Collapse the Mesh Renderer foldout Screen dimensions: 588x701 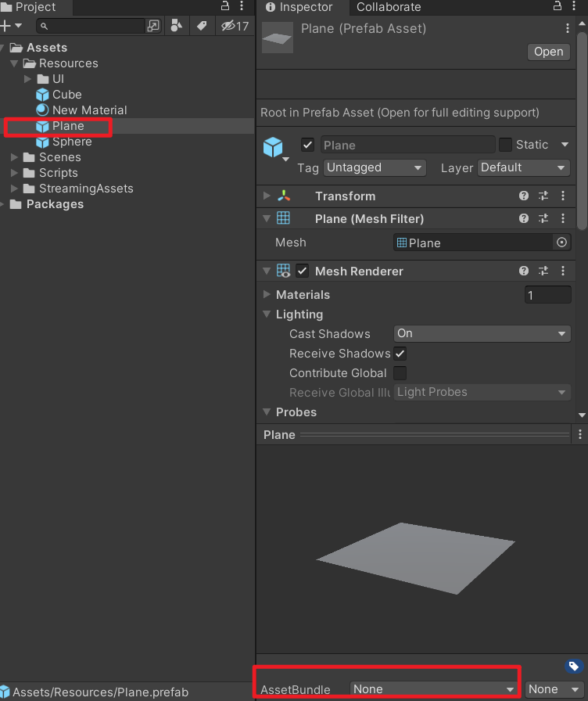pyautogui.click(x=267, y=271)
